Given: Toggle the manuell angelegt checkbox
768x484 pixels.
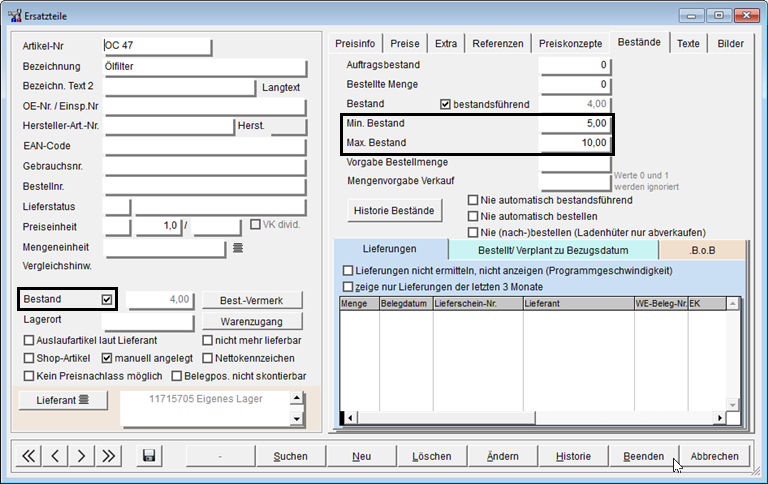Looking at the screenshot, I should click(107, 358).
